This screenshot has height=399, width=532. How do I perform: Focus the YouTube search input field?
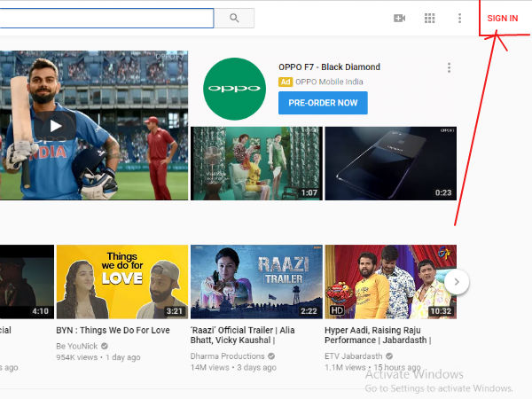click(106, 18)
